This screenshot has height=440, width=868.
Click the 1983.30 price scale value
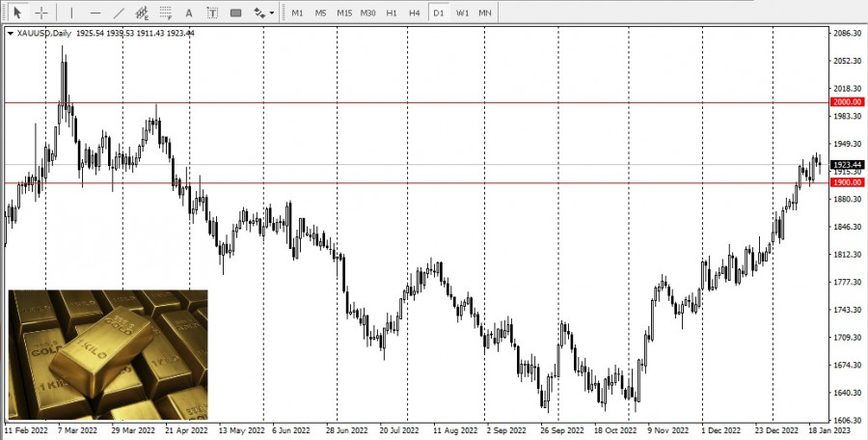[x=847, y=116]
